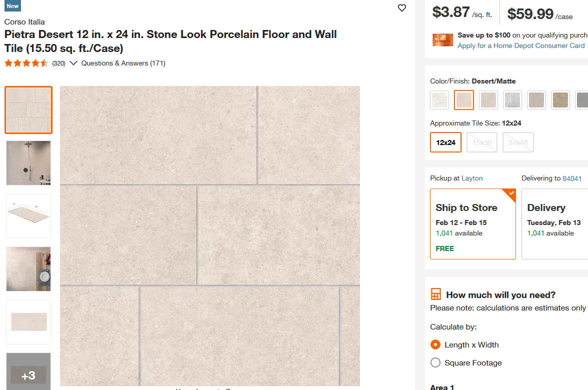The image size is (588, 390).
Task: View the shower room scene thumbnail
Action: tap(28, 163)
